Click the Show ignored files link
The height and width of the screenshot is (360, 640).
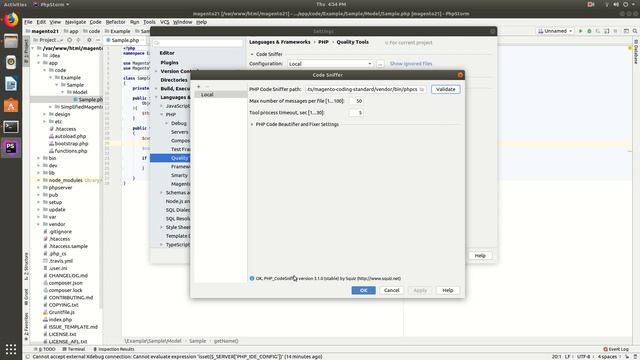(x=411, y=64)
